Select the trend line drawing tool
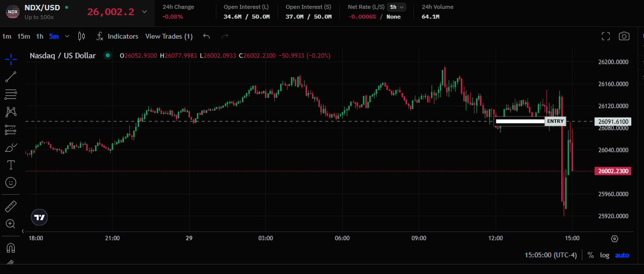This screenshot has height=274, width=644. click(11, 77)
